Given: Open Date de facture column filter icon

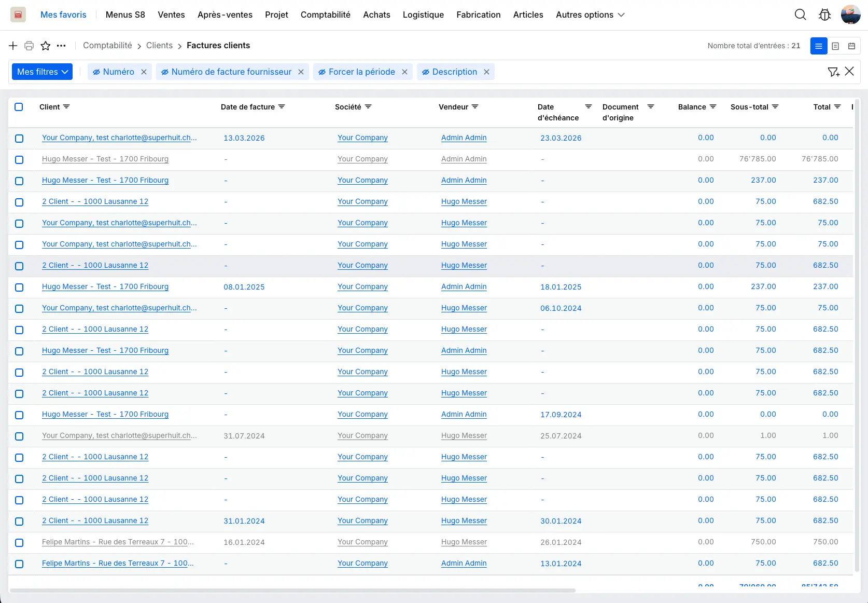Looking at the screenshot, I should pyautogui.click(x=282, y=107).
